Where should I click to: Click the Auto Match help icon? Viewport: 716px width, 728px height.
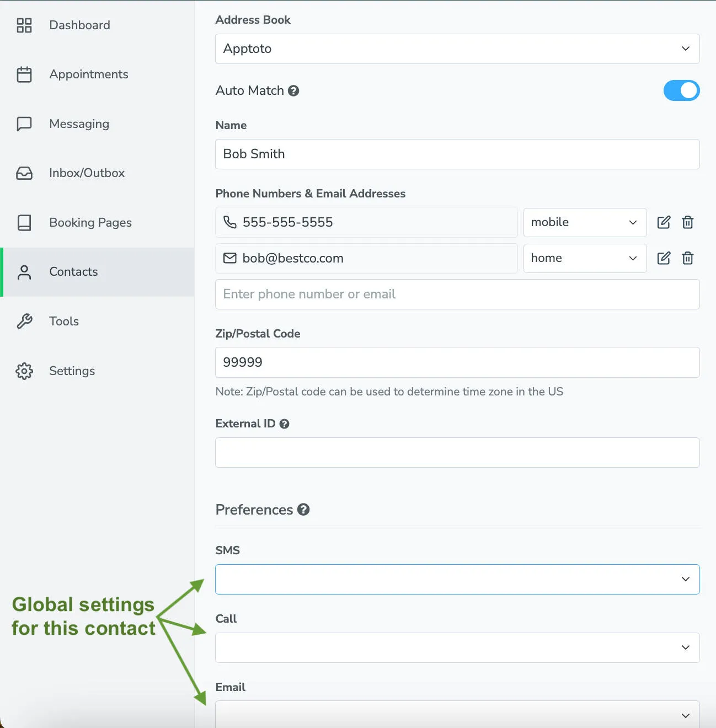click(x=294, y=90)
